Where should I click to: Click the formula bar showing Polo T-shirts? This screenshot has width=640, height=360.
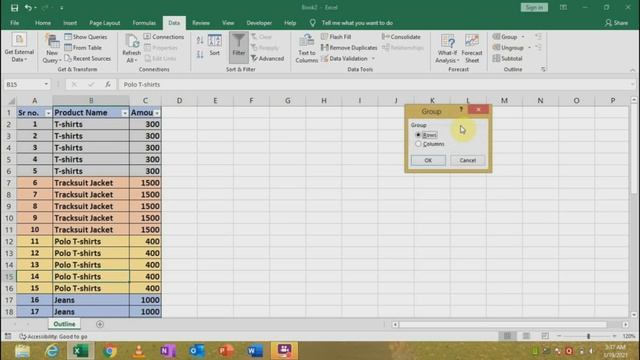[x=376, y=84]
